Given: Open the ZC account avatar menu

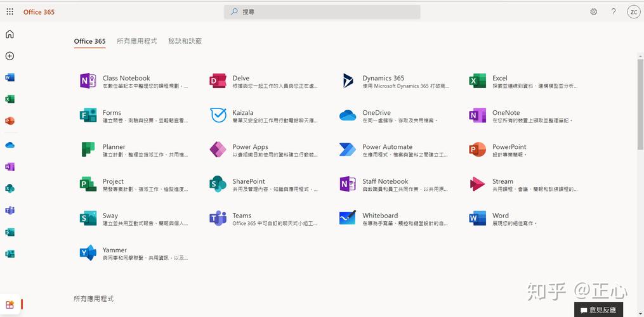Looking at the screenshot, I should pos(633,12).
